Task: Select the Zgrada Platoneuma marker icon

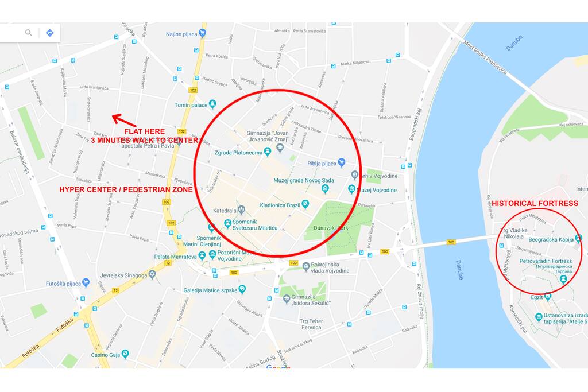Action: point(268,152)
